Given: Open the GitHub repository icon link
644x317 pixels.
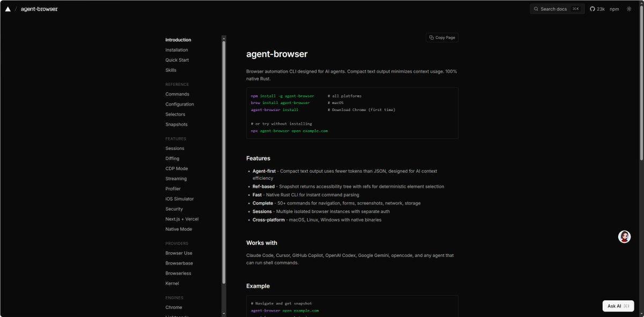Looking at the screenshot, I should click(592, 9).
